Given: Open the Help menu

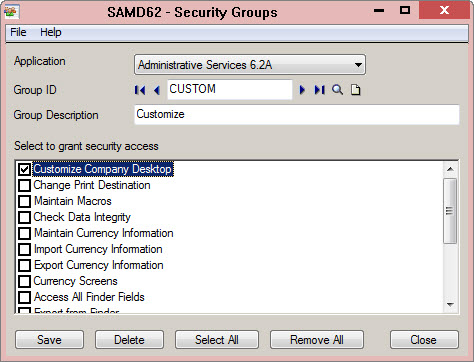Looking at the screenshot, I should [x=51, y=32].
